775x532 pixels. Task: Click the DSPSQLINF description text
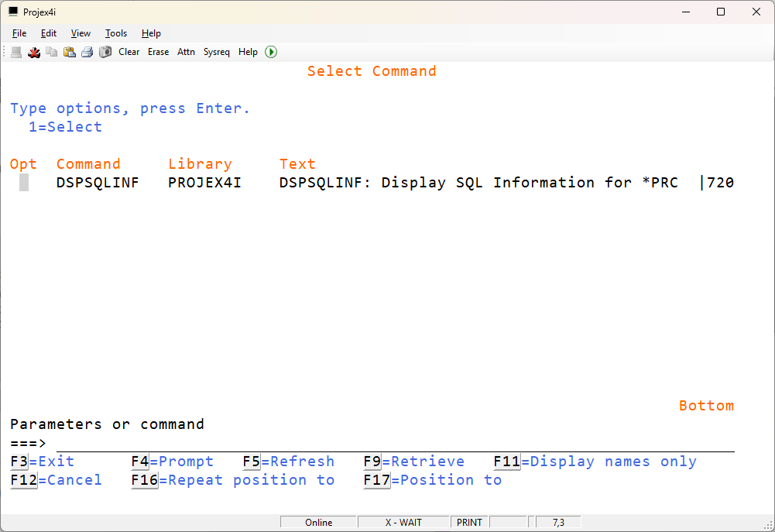pyautogui.click(x=506, y=183)
